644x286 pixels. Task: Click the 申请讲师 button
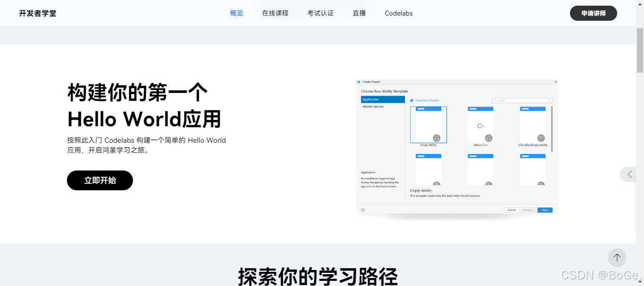click(x=594, y=13)
